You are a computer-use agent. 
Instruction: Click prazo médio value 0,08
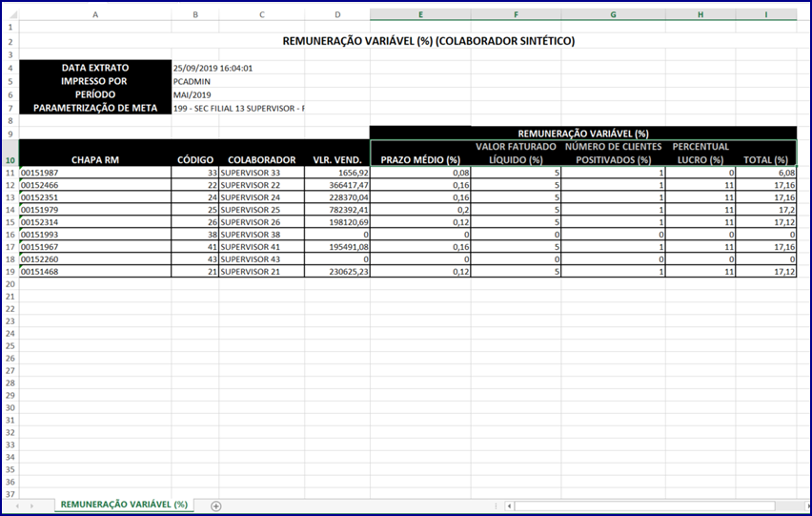coord(420,173)
